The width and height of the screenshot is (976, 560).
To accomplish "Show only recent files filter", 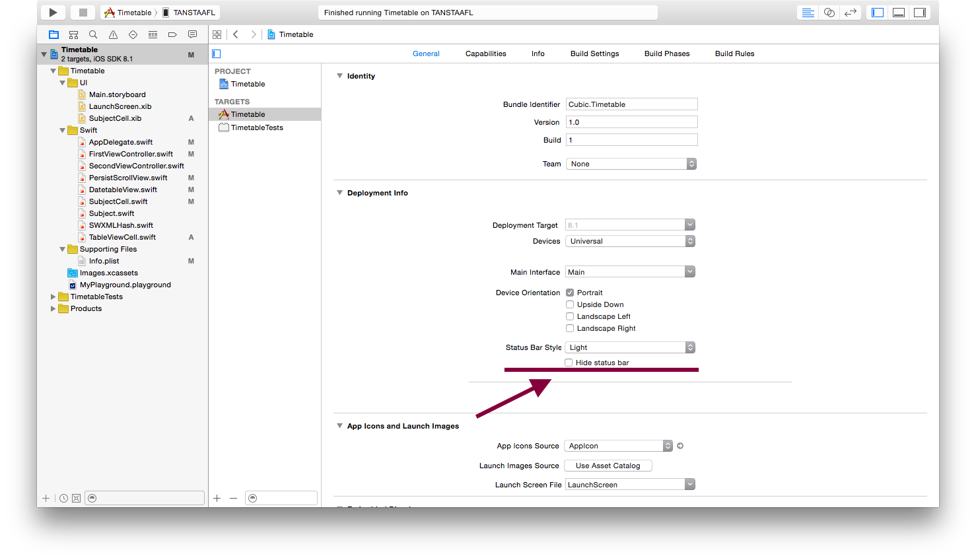I will 63,499.
